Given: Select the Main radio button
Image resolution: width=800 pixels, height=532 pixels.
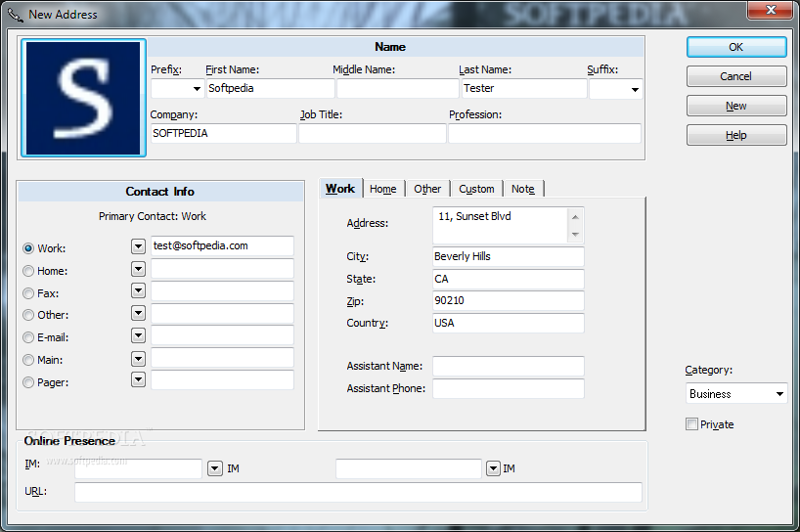Looking at the screenshot, I should click(x=28, y=360).
